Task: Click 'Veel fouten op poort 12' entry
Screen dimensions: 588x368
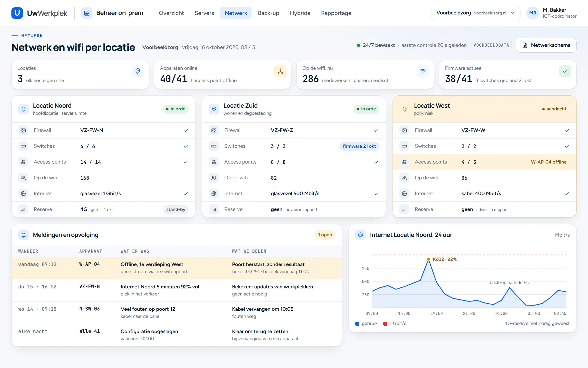Action: coord(148,309)
